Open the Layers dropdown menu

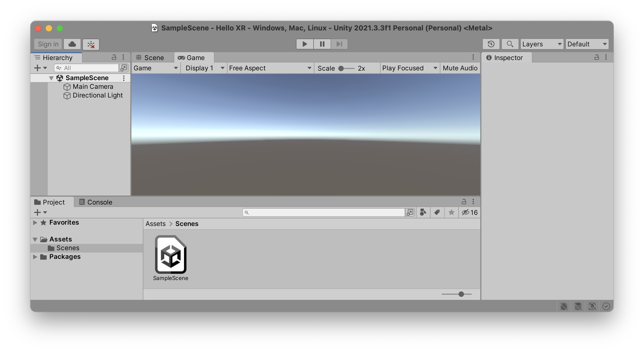pyautogui.click(x=541, y=43)
